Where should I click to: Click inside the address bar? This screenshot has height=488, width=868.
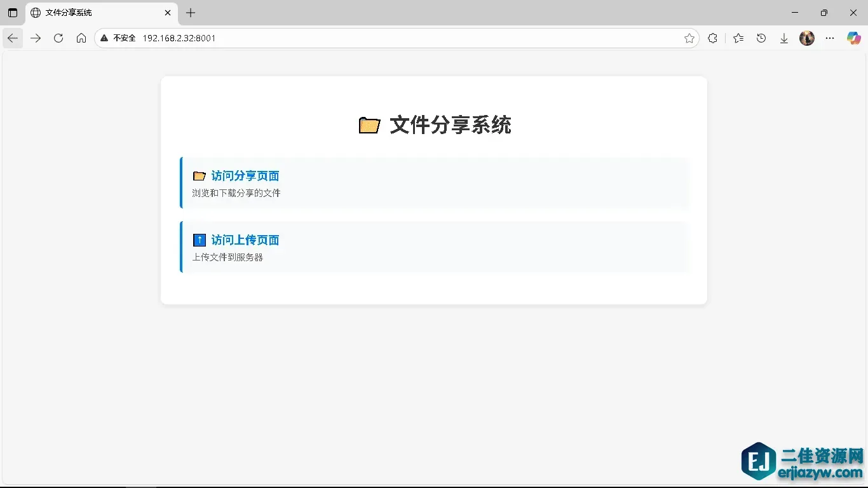pyautogui.click(x=381, y=38)
